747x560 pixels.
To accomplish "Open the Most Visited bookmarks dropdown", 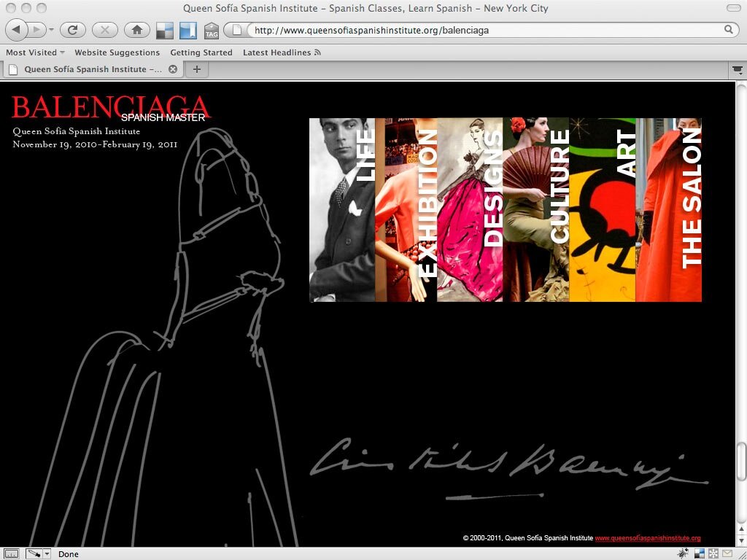I will [35, 52].
